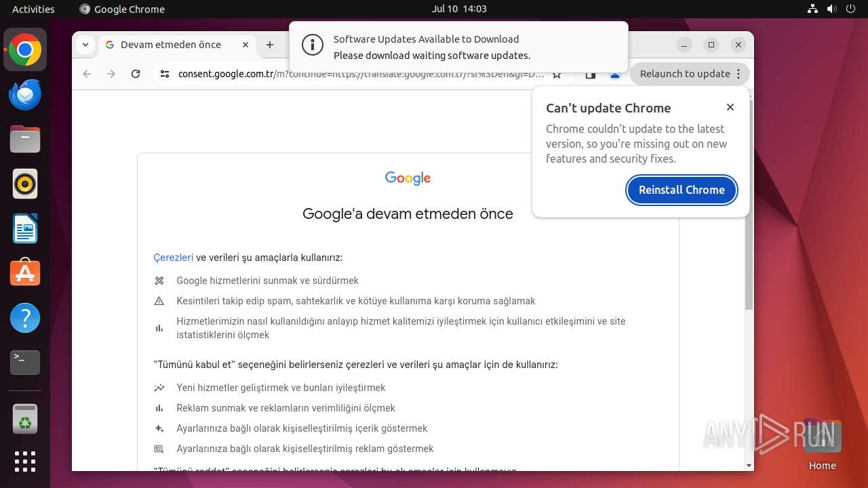This screenshot has width=868, height=488.
Task: Open a new Chrome tab
Action: pyautogui.click(x=270, y=45)
